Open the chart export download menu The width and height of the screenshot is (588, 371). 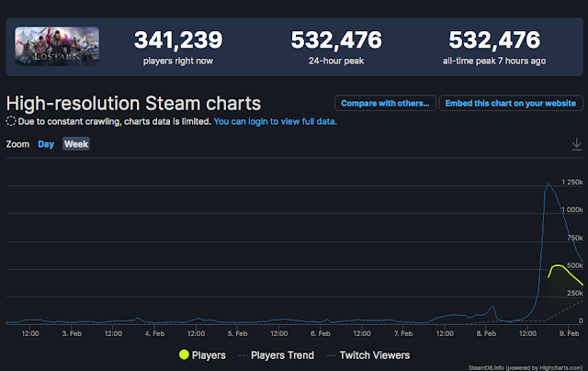tap(576, 144)
